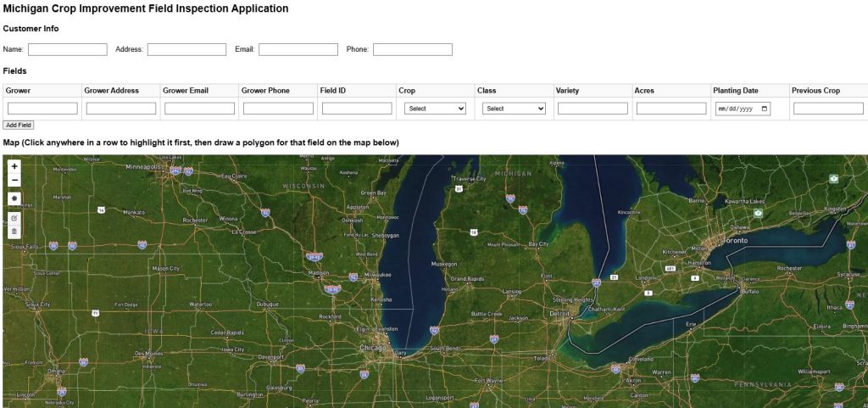
Task: Expand the Class select menu
Action: [514, 109]
